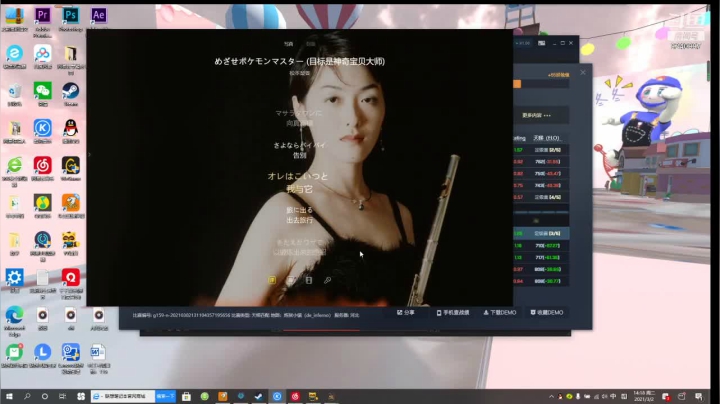
Task: Click the 手机查战绩 button
Action: tap(453, 313)
